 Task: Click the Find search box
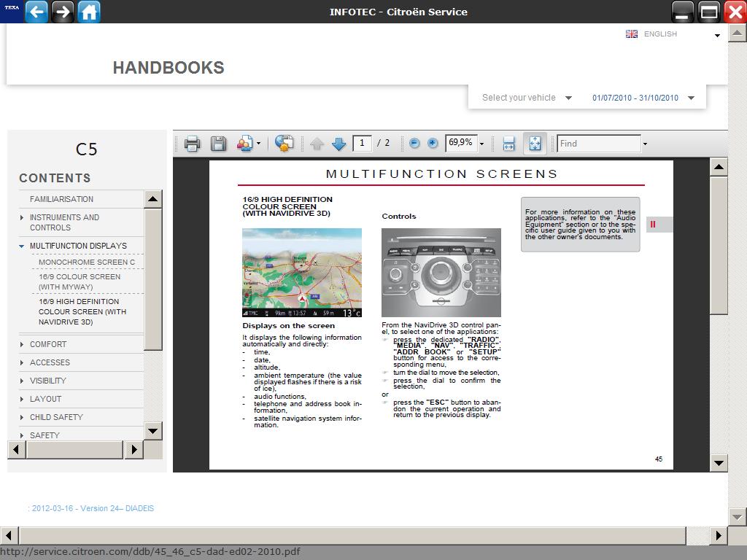coord(599,144)
